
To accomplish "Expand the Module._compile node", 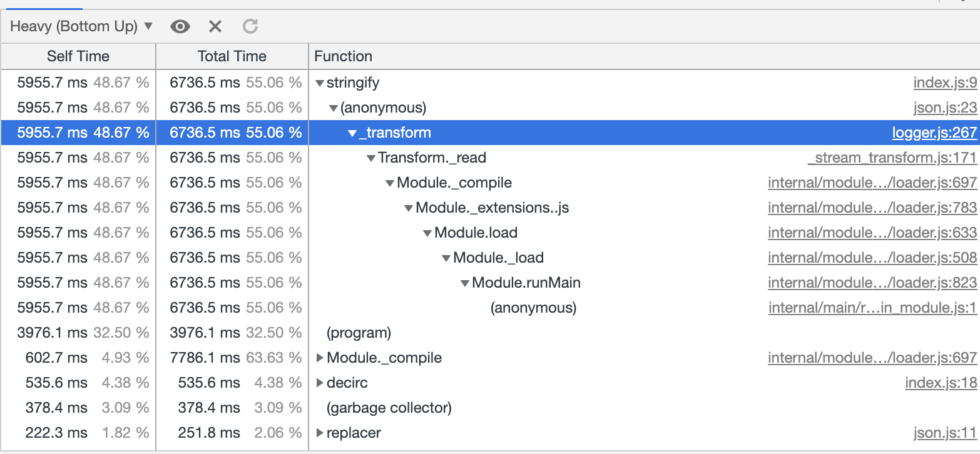I will click(319, 358).
